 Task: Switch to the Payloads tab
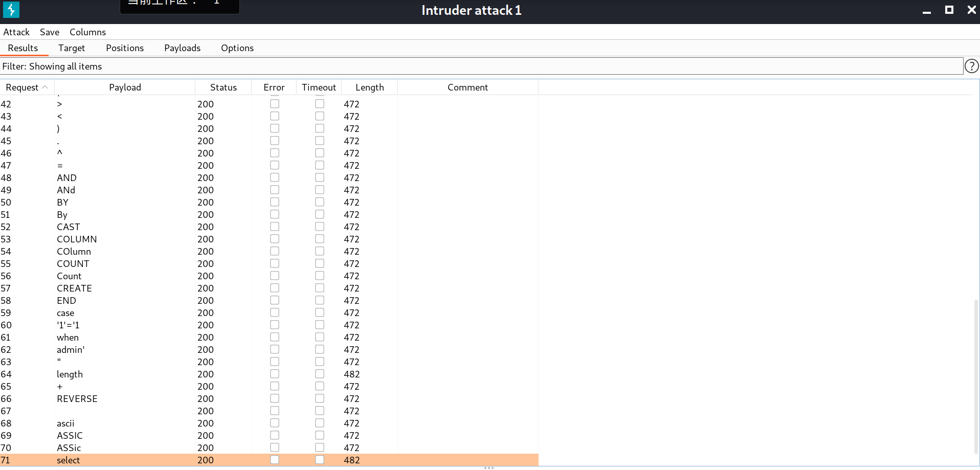point(182,48)
